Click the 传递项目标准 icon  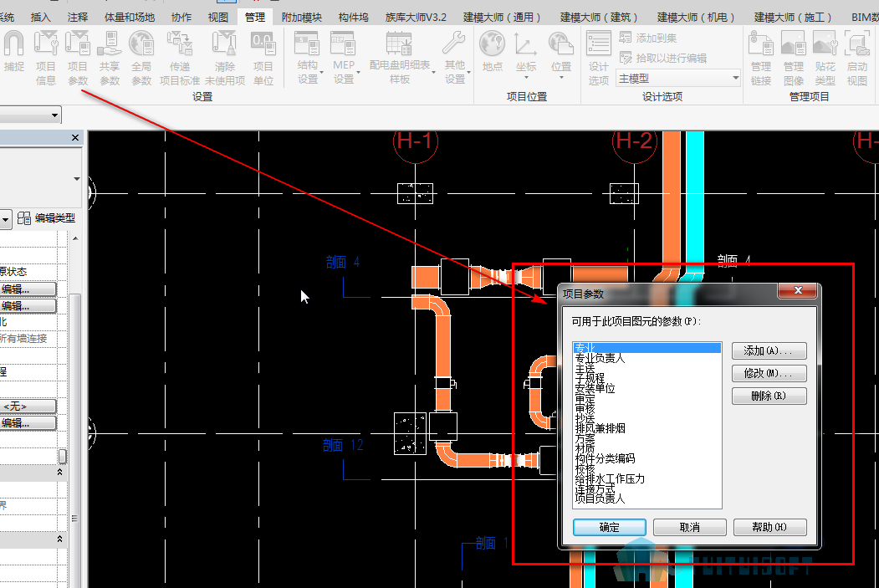[179, 58]
